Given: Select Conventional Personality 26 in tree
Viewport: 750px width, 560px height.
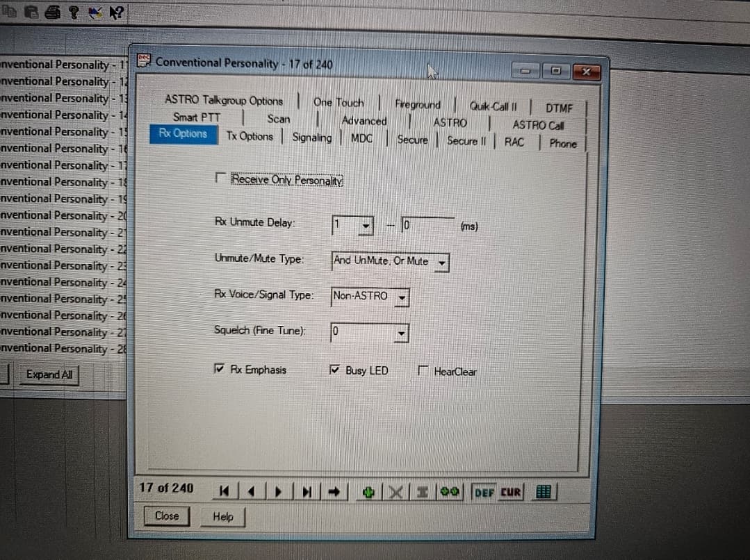Looking at the screenshot, I should point(63,315).
